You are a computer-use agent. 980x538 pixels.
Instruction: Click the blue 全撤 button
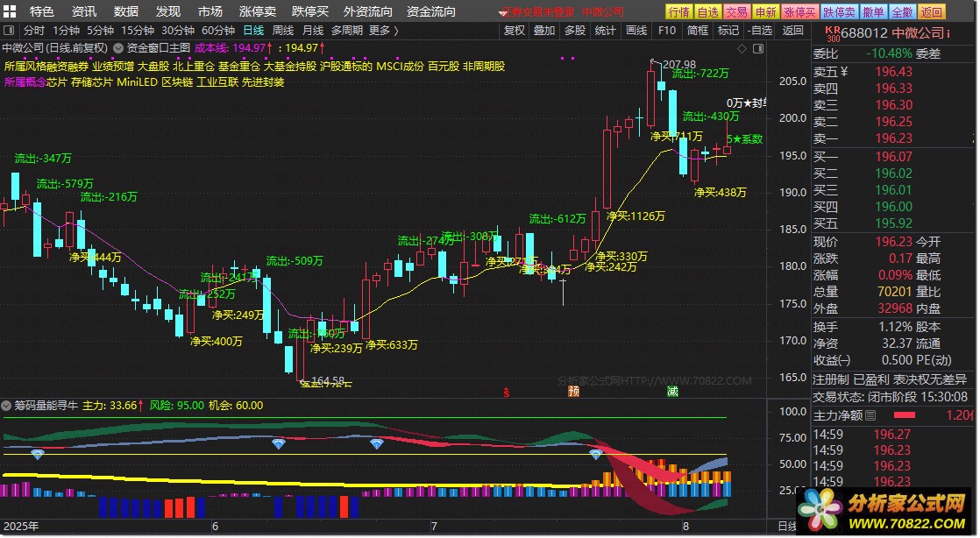(903, 12)
